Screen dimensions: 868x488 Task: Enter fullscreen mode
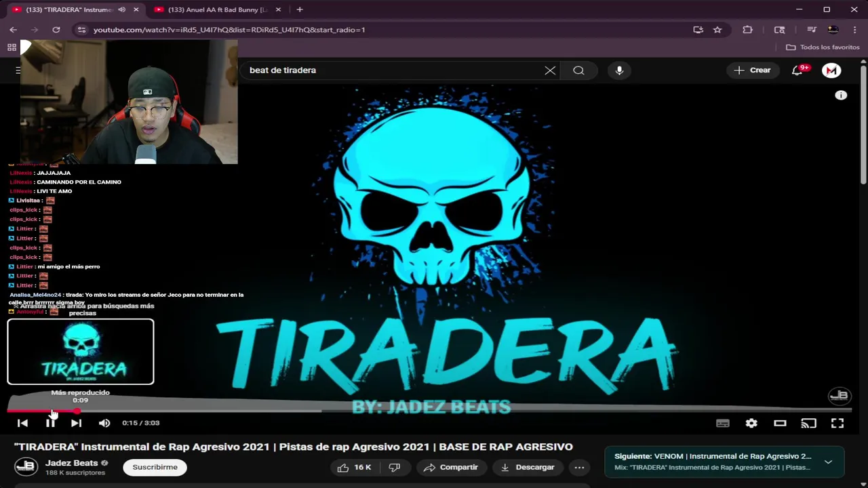837,423
